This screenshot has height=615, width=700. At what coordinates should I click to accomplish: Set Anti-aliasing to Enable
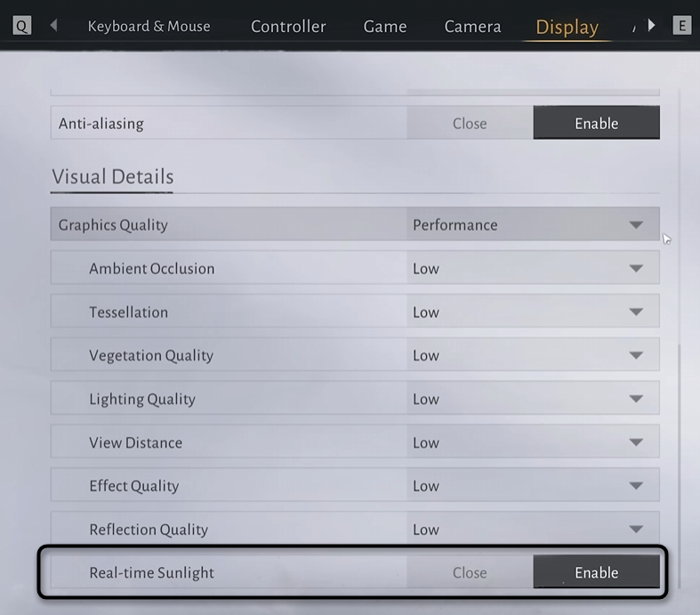pos(596,124)
